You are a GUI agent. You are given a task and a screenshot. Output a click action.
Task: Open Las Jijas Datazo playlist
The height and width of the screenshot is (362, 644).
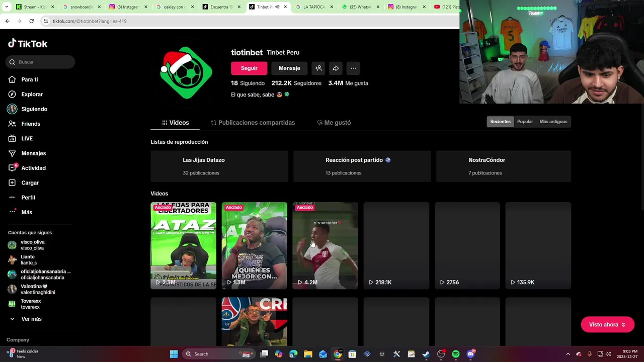click(x=219, y=166)
